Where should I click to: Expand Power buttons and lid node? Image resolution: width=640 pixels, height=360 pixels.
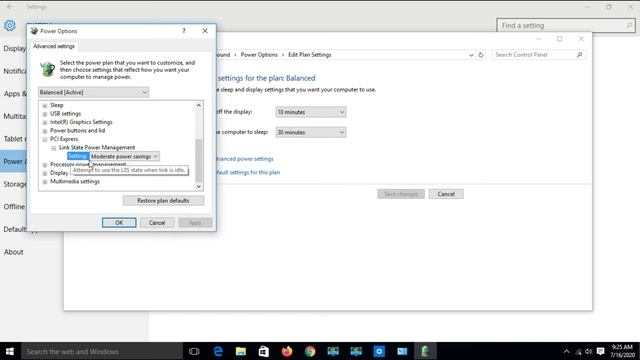[45, 131]
